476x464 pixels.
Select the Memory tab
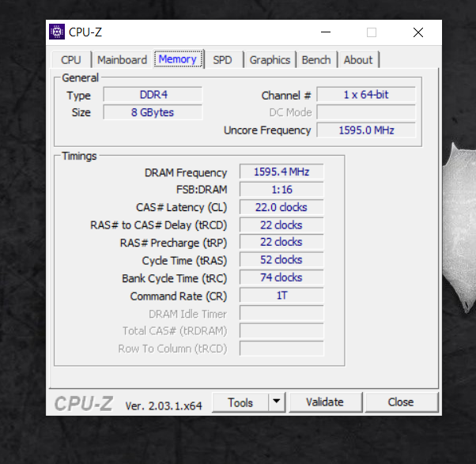coord(178,58)
